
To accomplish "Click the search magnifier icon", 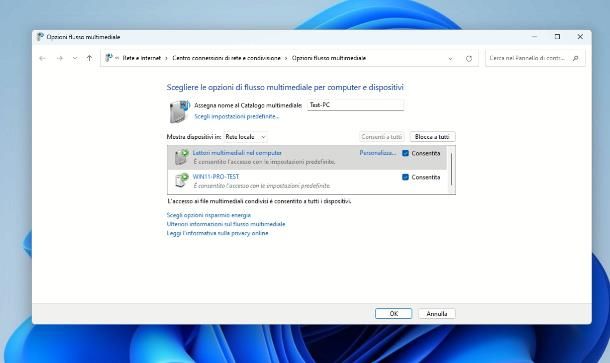I will click(x=576, y=58).
